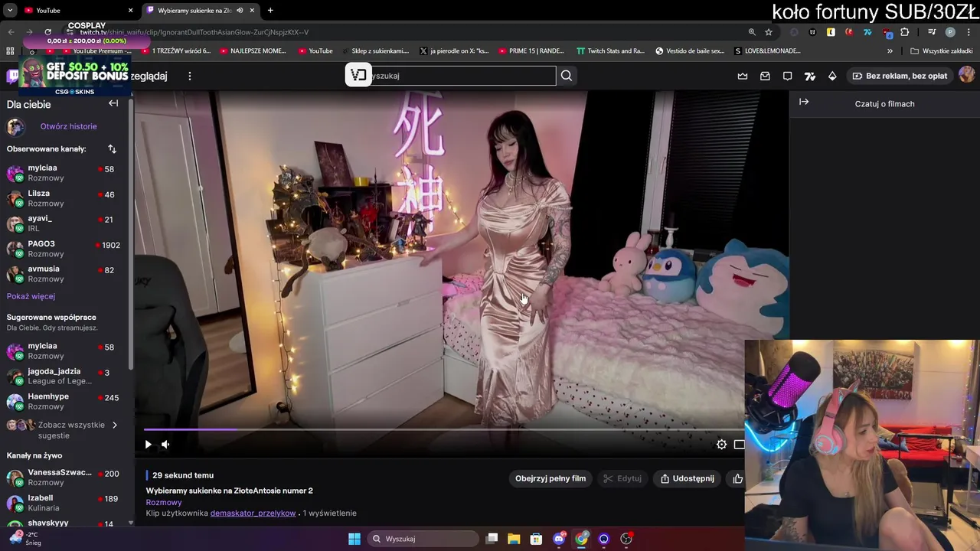Viewport: 980px width, 551px height.
Task: Click the Udostępnij share button
Action: (687, 478)
